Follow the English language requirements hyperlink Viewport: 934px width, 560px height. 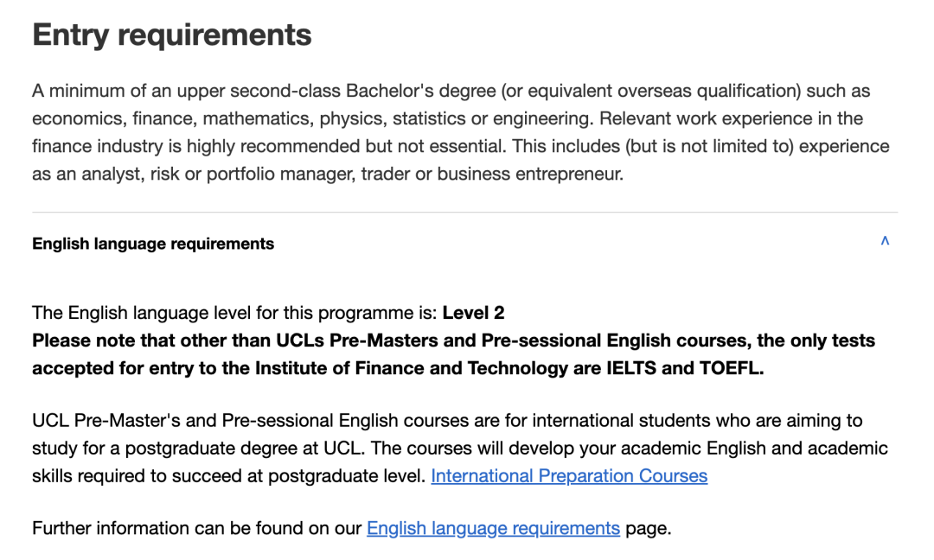[493, 528]
